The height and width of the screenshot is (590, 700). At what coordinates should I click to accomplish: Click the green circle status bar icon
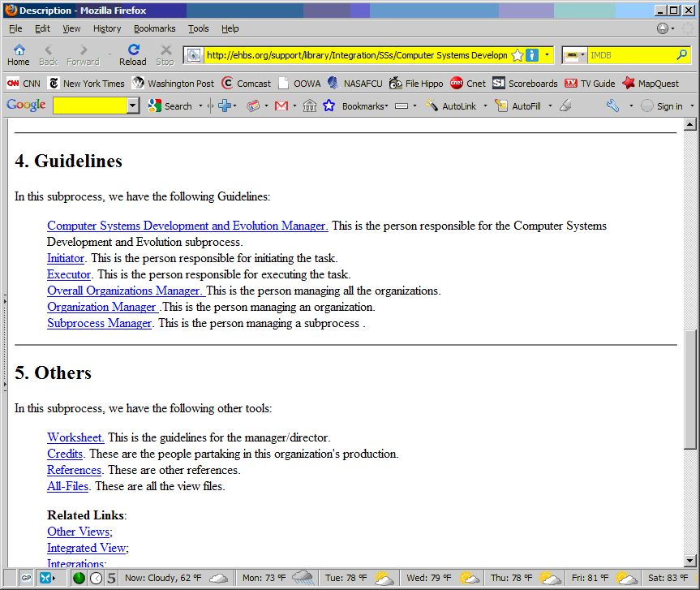79,578
